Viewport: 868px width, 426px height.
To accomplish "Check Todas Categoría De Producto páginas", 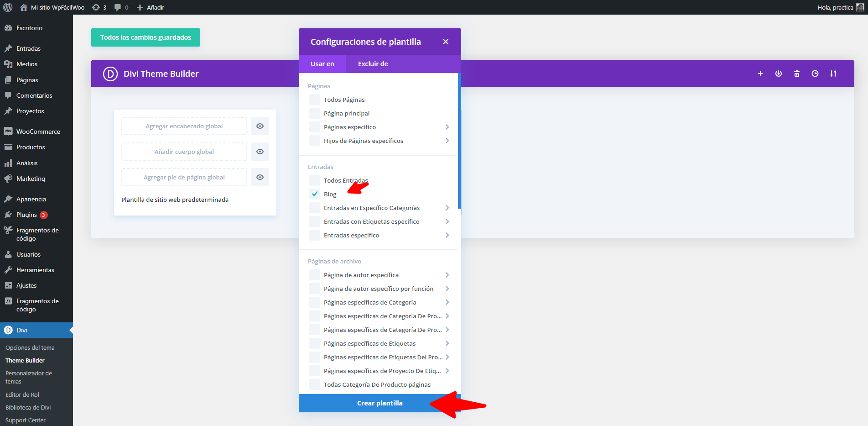I will pyautogui.click(x=315, y=384).
